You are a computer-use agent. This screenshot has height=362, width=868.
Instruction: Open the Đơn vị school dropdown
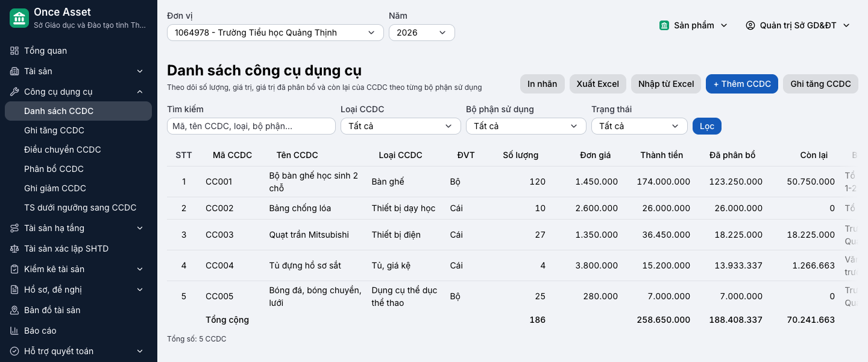click(275, 33)
